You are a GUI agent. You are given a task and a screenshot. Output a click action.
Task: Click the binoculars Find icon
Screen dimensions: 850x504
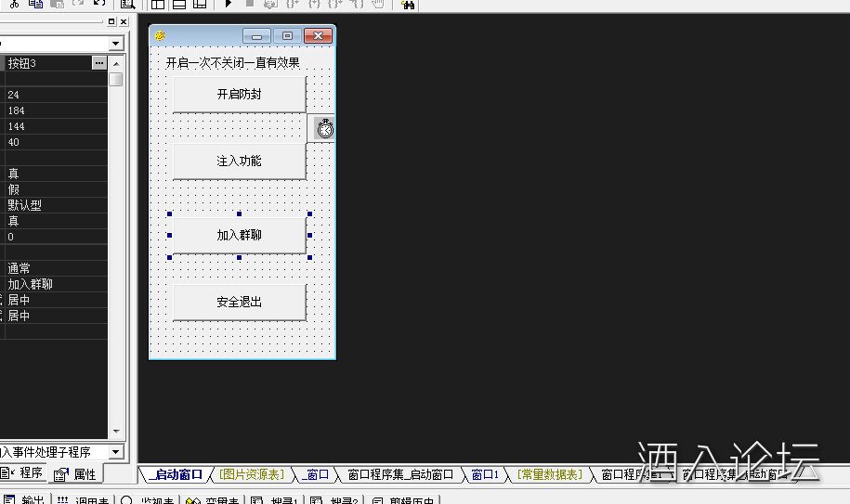[408, 5]
